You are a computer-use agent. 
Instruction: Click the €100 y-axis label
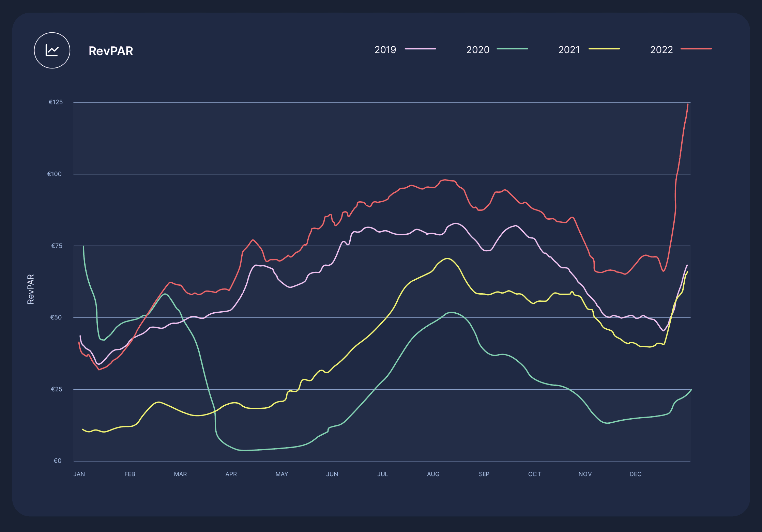[x=55, y=174]
